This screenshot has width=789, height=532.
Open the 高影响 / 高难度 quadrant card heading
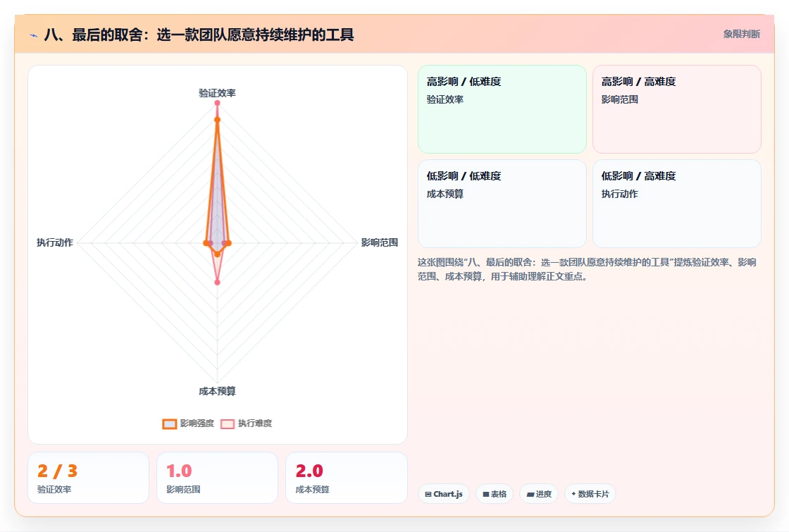coord(638,82)
